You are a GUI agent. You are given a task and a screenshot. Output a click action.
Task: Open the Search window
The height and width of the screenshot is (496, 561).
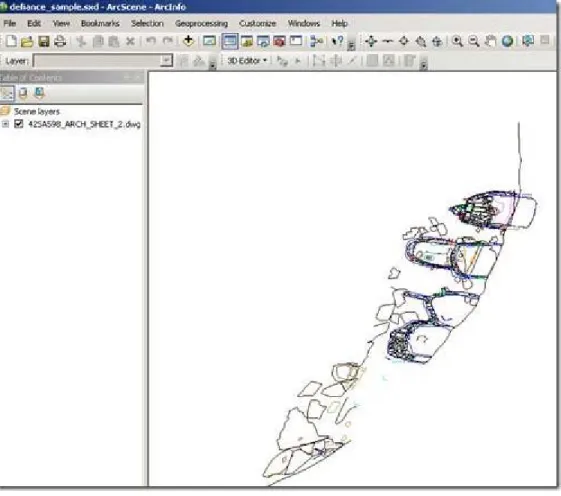click(x=263, y=42)
